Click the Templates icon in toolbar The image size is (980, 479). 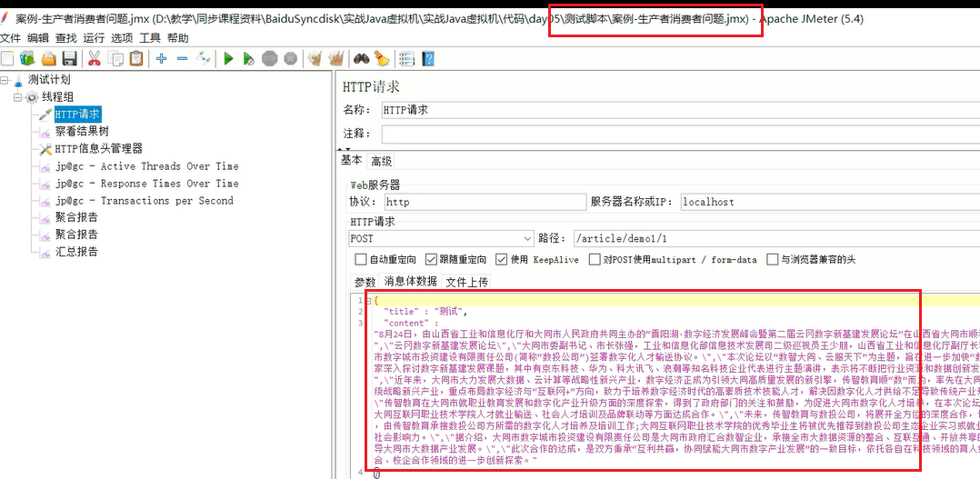coord(27,59)
